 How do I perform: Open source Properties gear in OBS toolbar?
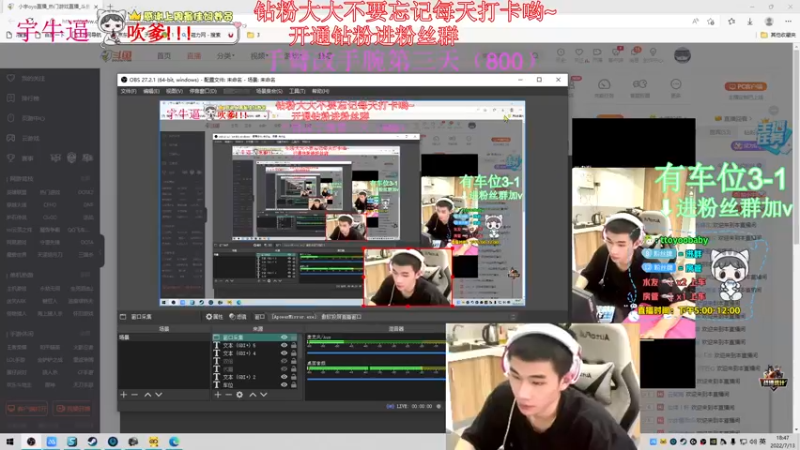[x=214, y=317]
